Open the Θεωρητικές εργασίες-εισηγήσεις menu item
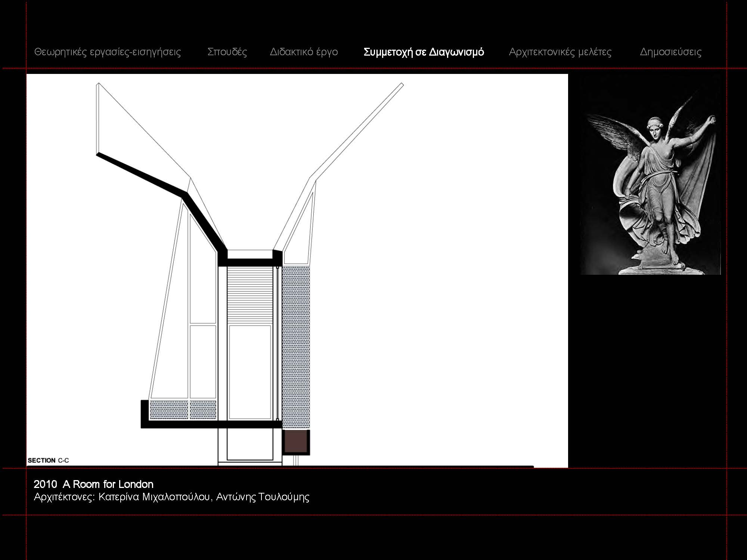 click(x=108, y=52)
